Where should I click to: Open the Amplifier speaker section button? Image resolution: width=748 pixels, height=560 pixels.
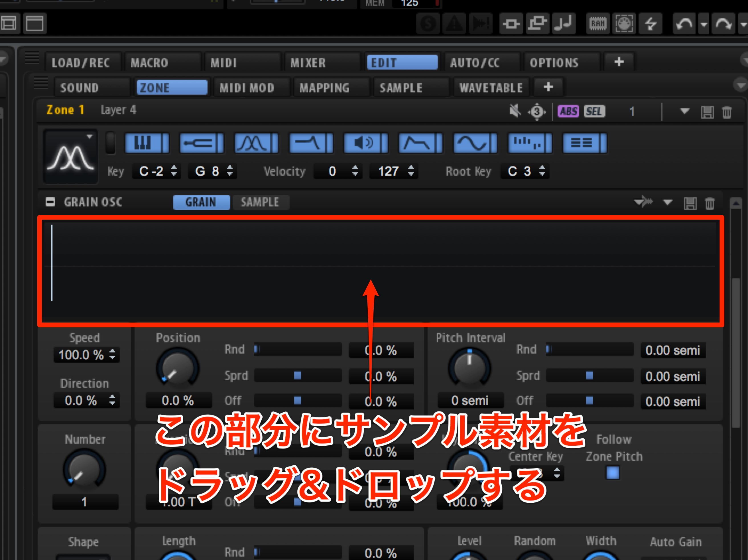366,143
